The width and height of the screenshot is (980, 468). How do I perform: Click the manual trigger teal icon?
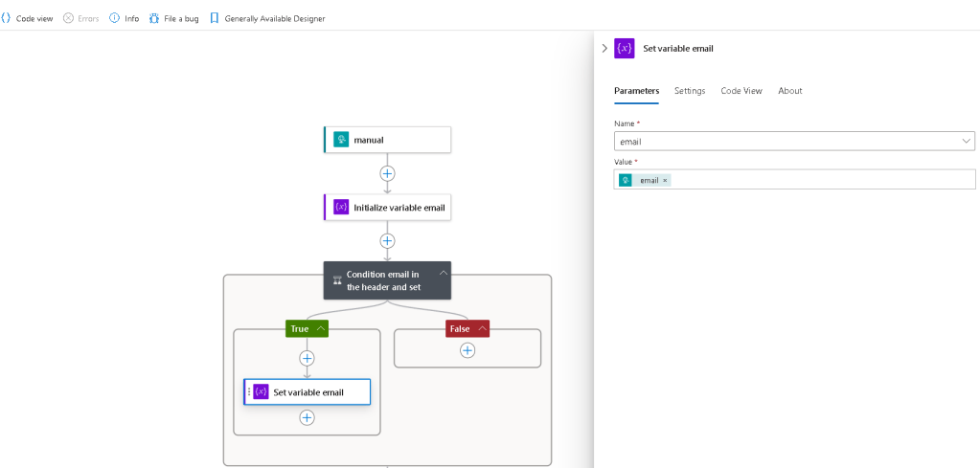click(x=341, y=140)
